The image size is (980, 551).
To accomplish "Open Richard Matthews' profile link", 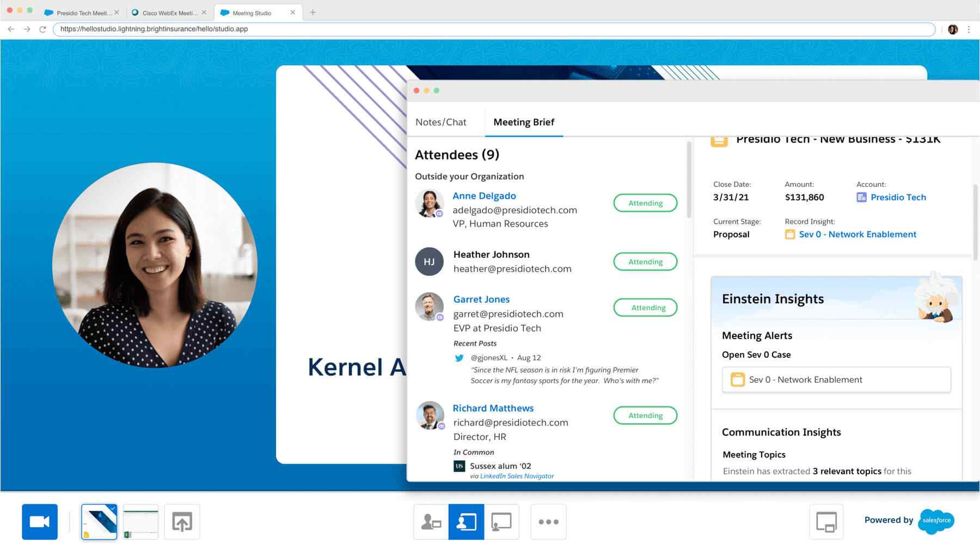I will (x=493, y=408).
